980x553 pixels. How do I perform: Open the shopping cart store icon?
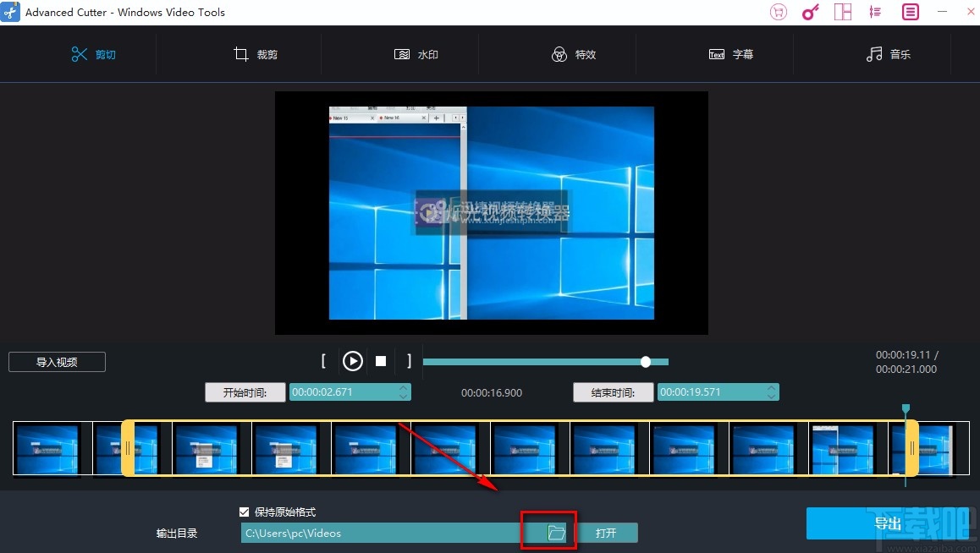(778, 12)
